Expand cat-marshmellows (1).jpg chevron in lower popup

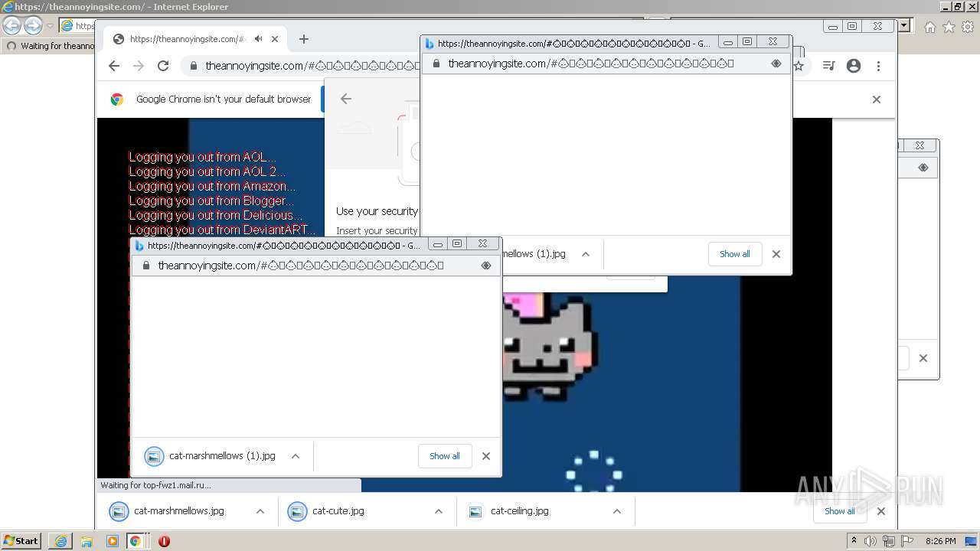(296, 456)
